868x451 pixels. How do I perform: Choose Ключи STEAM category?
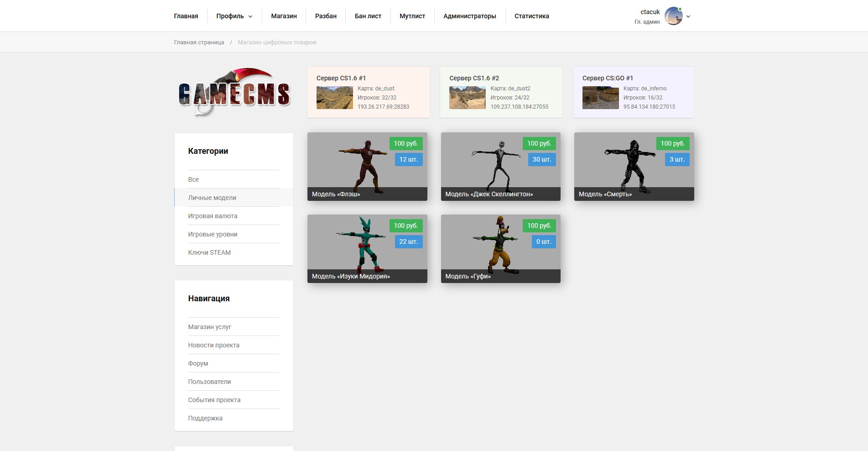click(209, 252)
